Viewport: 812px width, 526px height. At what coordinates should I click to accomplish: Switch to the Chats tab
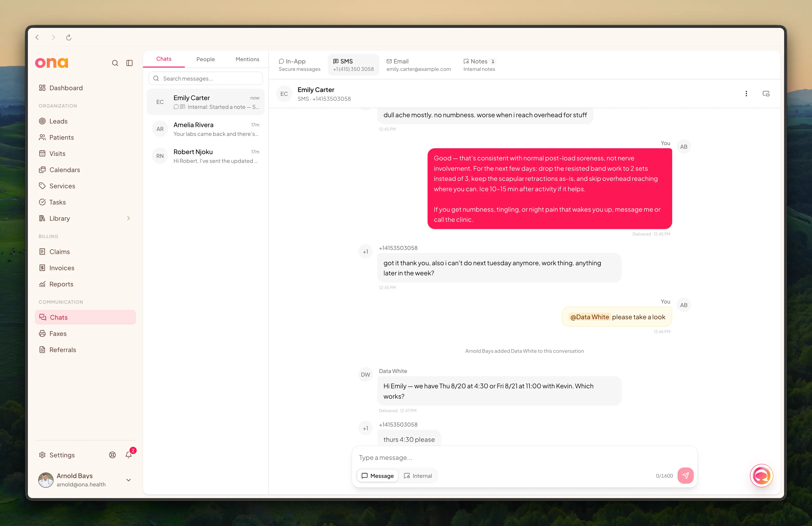[164, 59]
